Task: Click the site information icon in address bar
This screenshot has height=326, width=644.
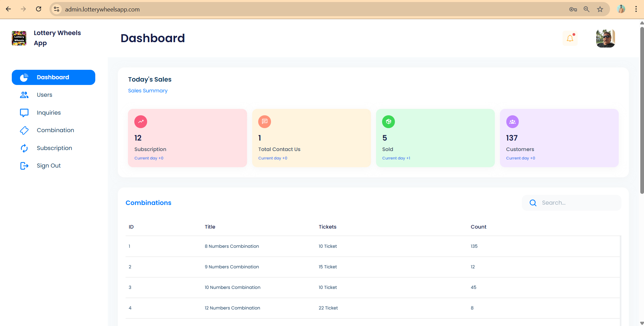Action: pos(57,9)
